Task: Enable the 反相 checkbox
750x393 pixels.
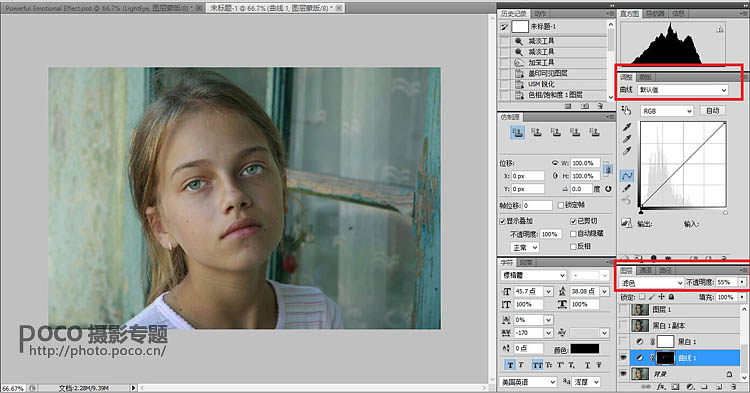Action: click(573, 246)
